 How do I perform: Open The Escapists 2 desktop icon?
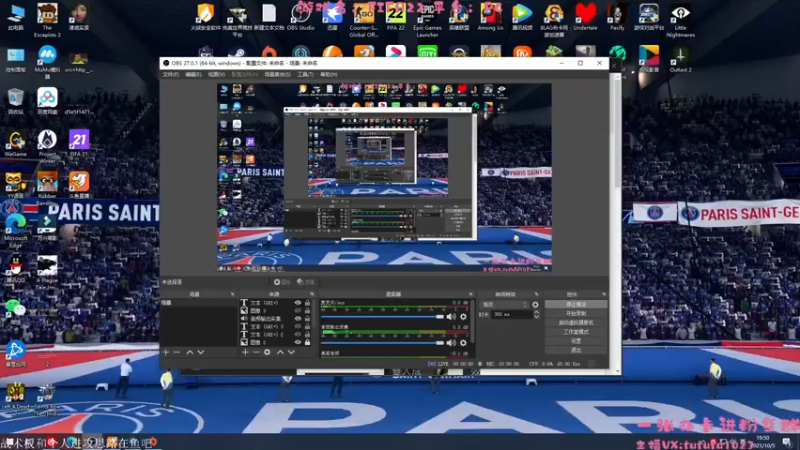pyautogui.click(x=47, y=20)
